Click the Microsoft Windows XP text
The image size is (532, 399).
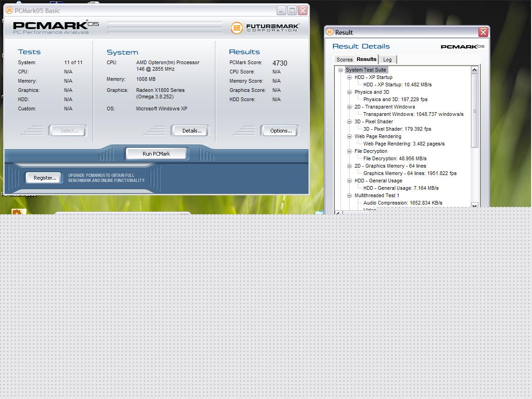162,109
